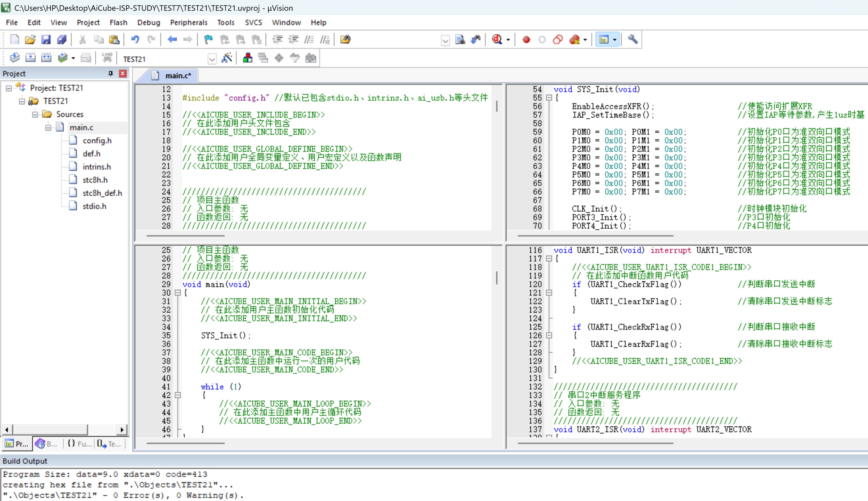Fold SYS_Init body at line 55

tap(549, 98)
